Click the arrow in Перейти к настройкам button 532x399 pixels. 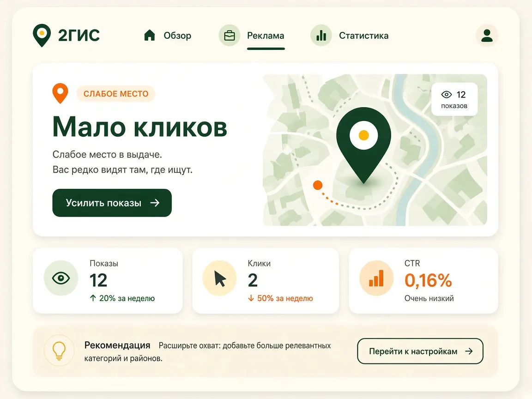(469, 351)
